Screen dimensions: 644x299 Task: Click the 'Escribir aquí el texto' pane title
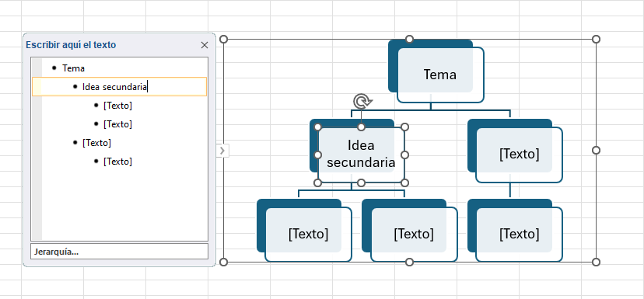(71, 45)
